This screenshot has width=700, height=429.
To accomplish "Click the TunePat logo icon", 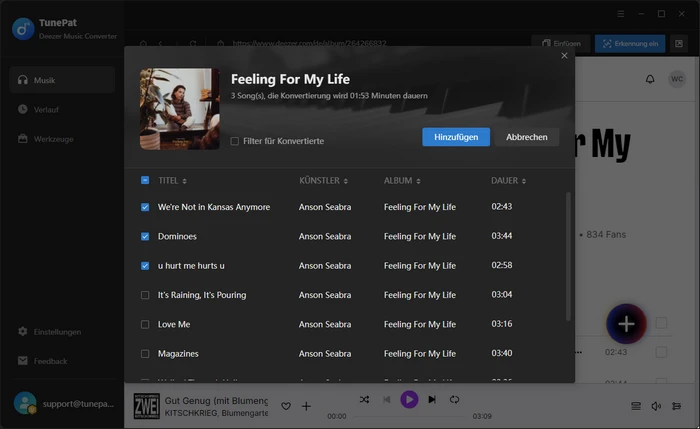I will click(x=23, y=29).
